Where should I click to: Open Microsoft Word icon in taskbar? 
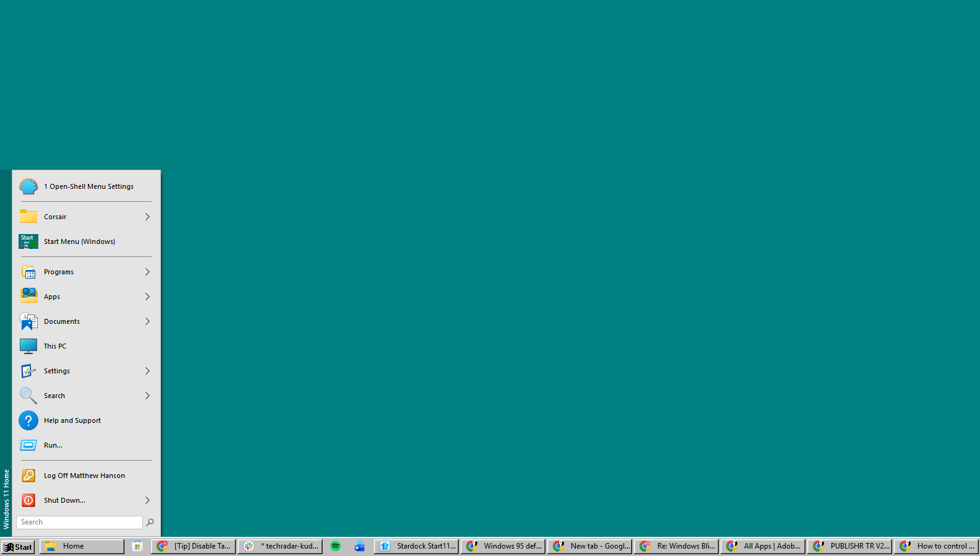click(x=360, y=546)
